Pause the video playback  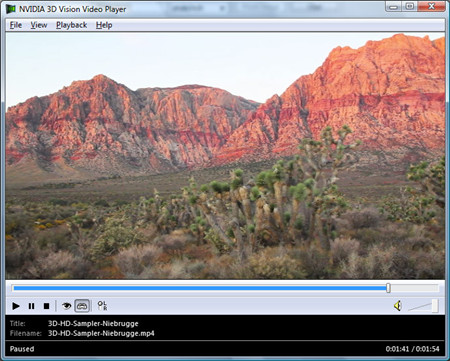[x=31, y=306]
